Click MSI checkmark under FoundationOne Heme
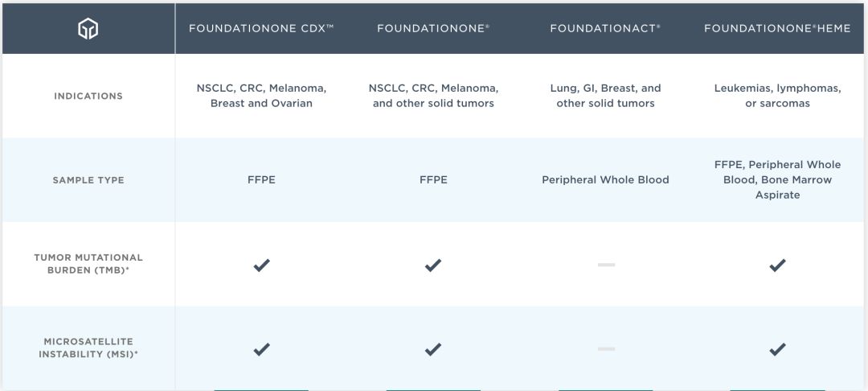This screenshot has height=391, width=868. click(x=777, y=349)
